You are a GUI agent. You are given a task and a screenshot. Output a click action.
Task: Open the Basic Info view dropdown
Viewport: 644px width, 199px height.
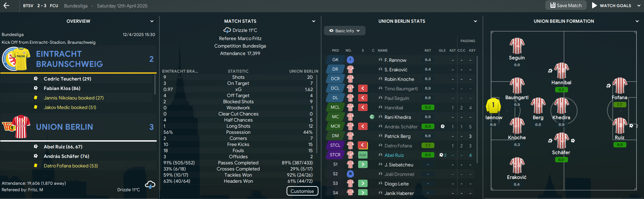(x=345, y=31)
